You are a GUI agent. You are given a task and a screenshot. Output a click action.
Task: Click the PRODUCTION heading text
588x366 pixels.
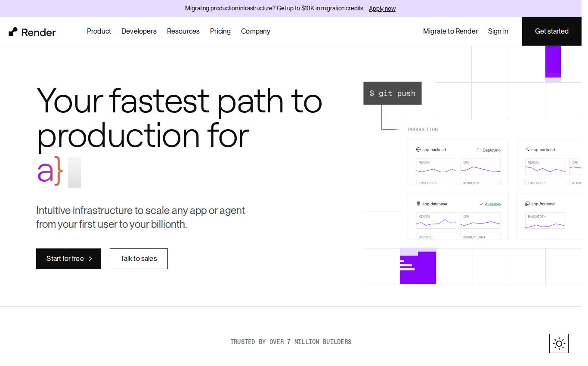click(x=423, y=130)
